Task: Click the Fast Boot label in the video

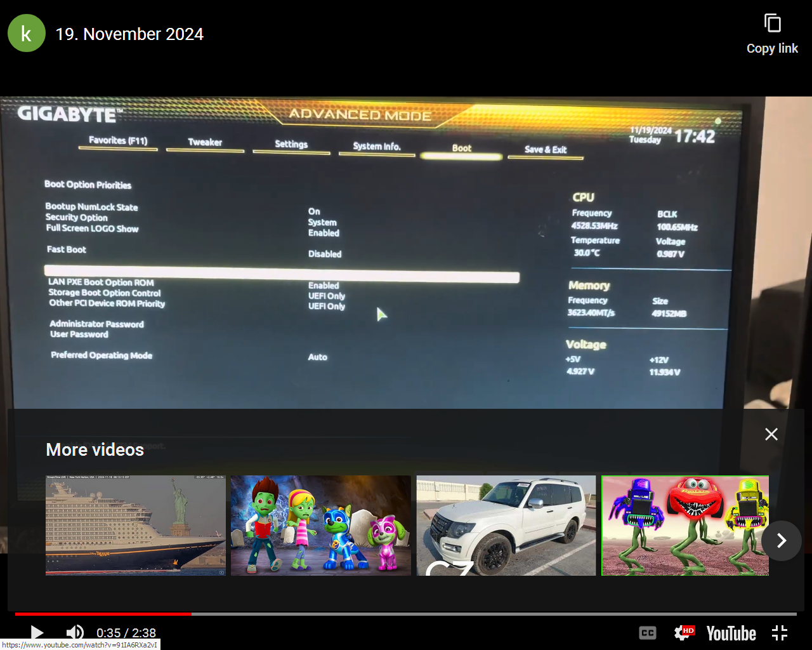Action: pyautogui.click(x=67, y=249)
